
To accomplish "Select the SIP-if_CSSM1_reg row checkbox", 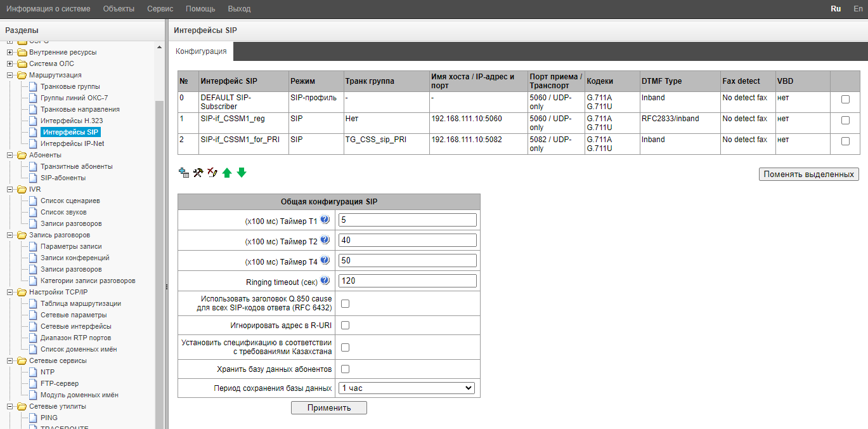I will (845, 121).
